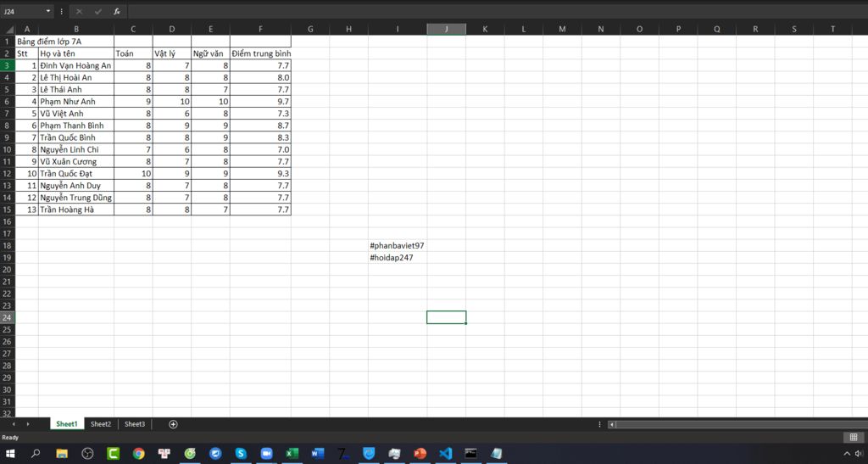Select header cell 'Stt'
The width and height of the screenshot is (868, 464).
coord(26,53)
